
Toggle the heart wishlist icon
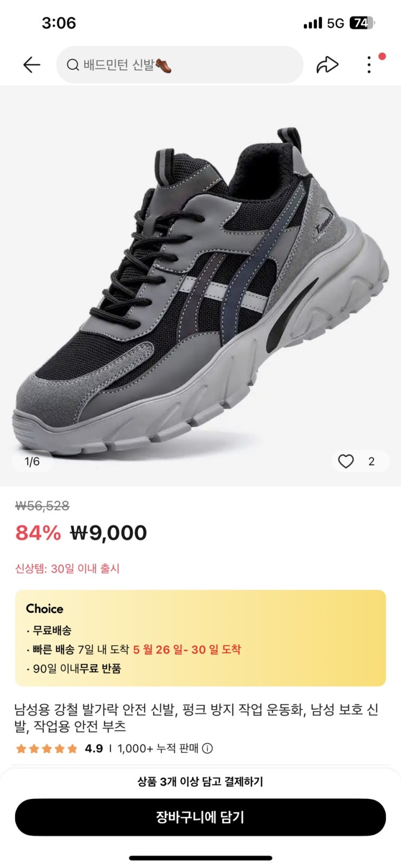[345, 461]
